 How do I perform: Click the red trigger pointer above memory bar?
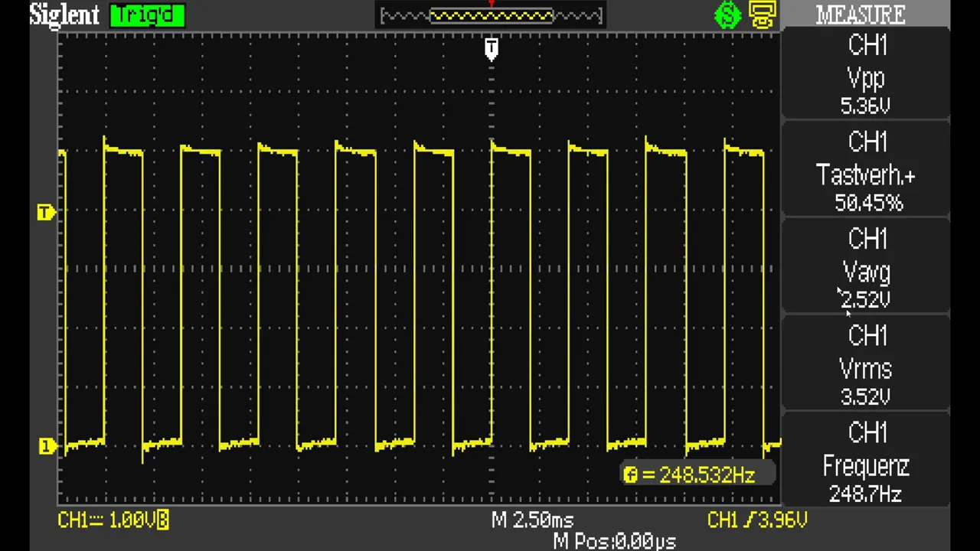point(492,4)
